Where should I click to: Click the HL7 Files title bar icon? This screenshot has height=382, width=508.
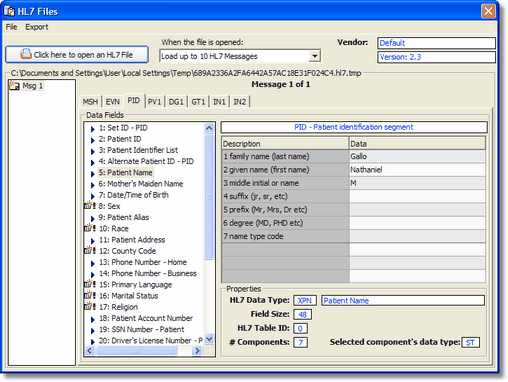click(9, 11)
